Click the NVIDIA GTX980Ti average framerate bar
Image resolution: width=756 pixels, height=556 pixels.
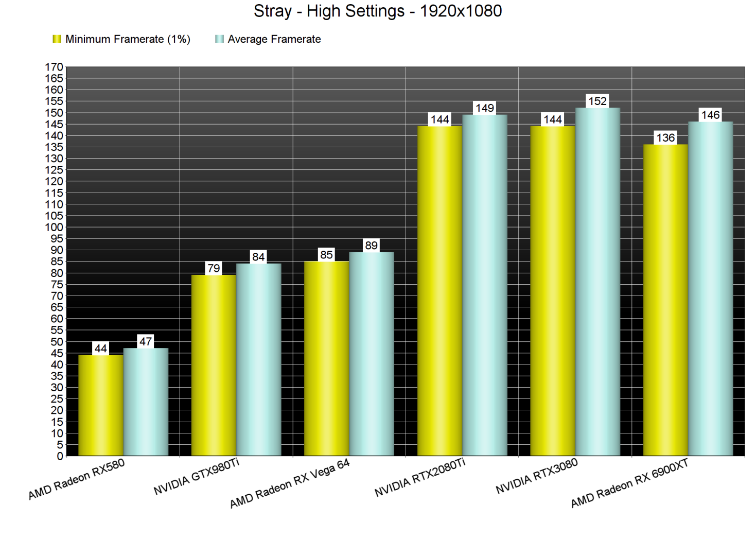coord(258,359)
